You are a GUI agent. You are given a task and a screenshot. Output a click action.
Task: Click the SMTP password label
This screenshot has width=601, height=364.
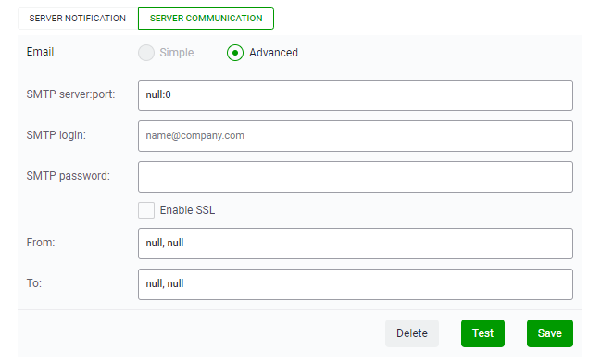click(69, 176)
